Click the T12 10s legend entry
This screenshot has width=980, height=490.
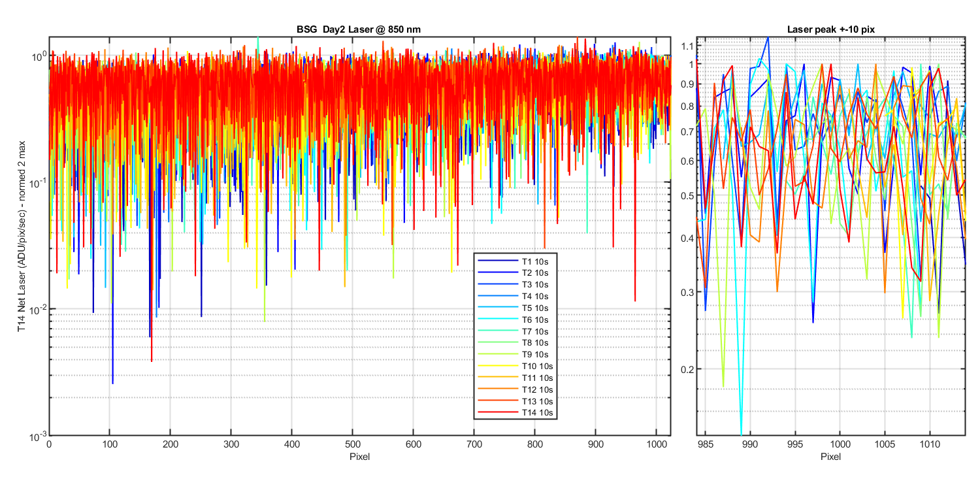point(515,389)
